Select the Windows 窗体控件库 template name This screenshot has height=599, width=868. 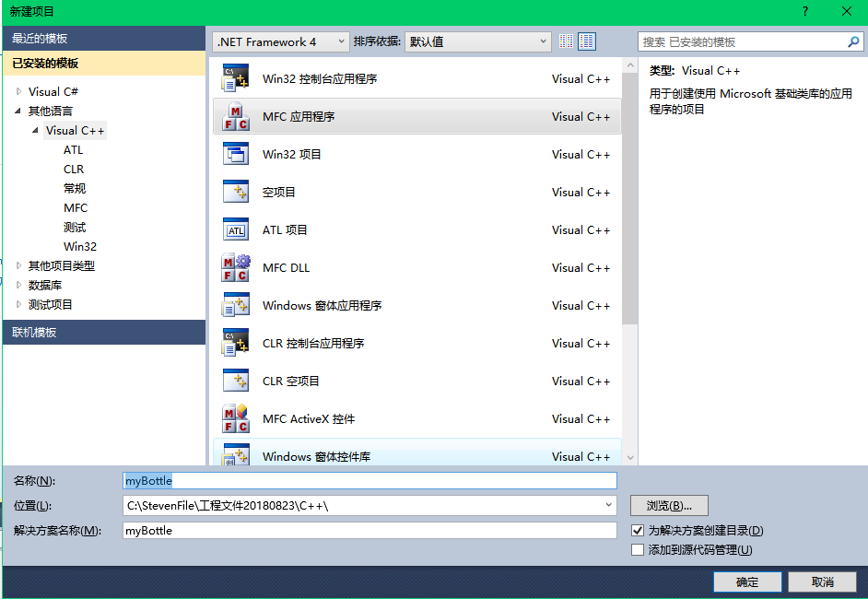click(316, 457)
